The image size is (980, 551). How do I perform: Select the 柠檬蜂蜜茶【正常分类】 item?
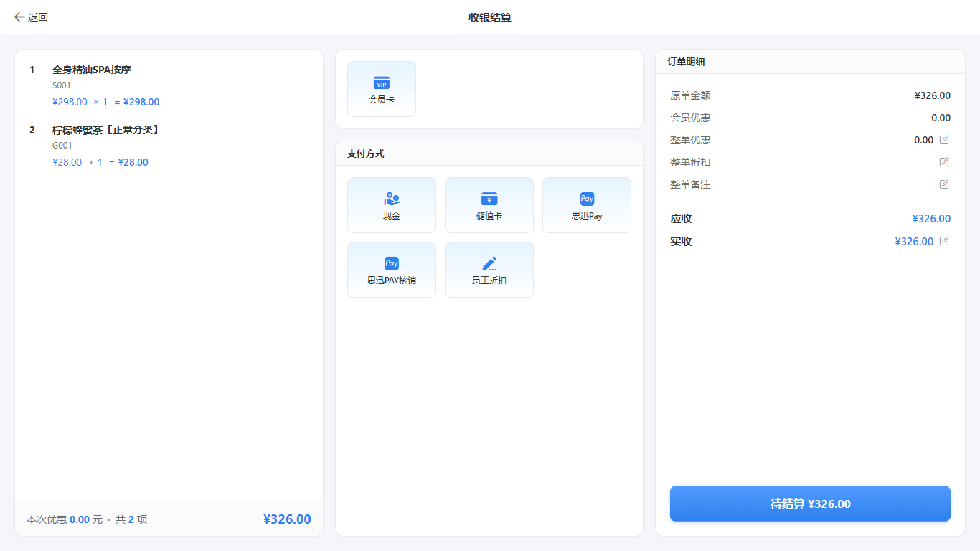(x=105, y=130)
